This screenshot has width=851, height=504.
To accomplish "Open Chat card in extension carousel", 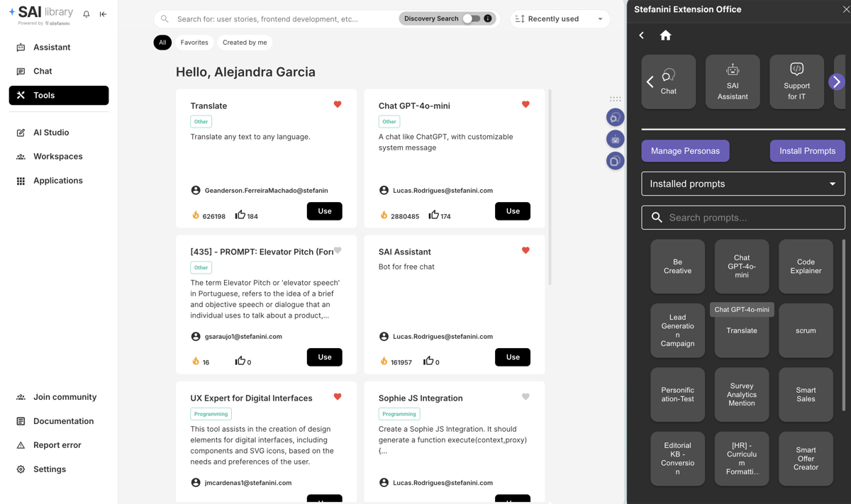I will pos(669,82).
